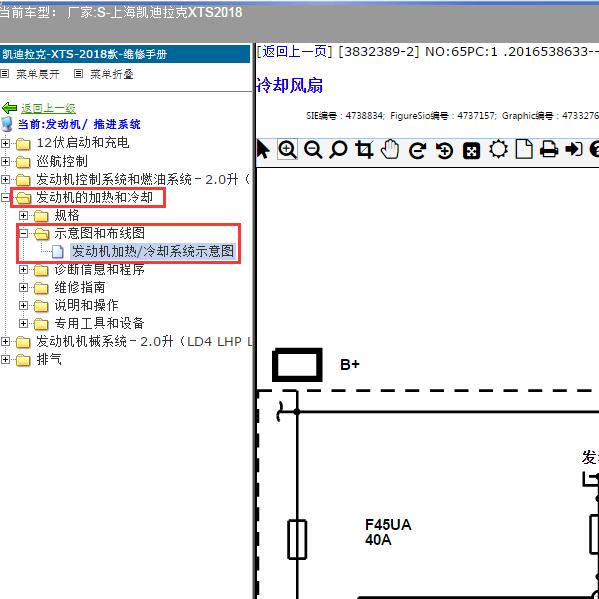
Task: Click folder icon of 维修指南
Action: coord(41,288)
